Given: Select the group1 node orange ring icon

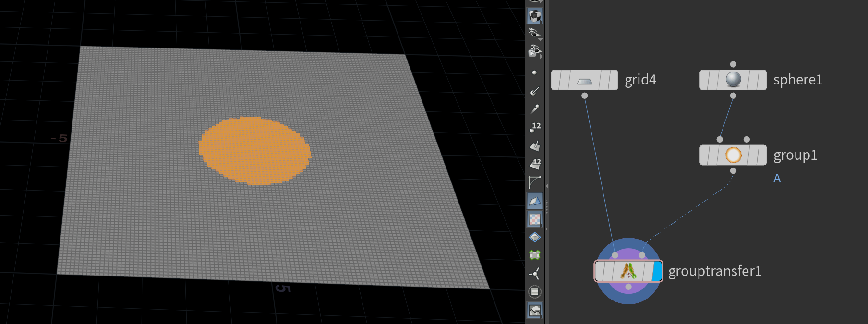Looking at the screenshot, I should (733, 155).
